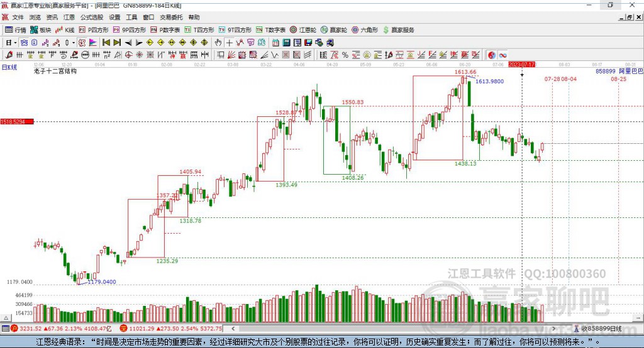Viewport: 644px width, 348px height.
Task: Click the 08-25 future date label
Action: 619,79
